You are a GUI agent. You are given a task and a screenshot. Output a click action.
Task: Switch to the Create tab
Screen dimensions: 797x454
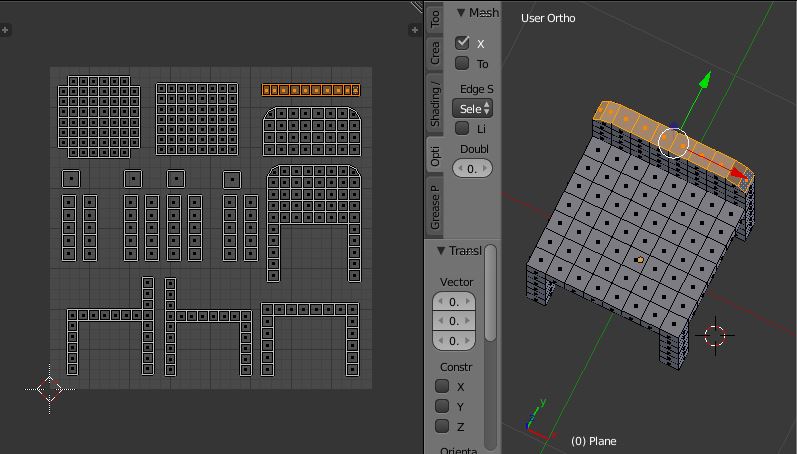coord(435,53)
